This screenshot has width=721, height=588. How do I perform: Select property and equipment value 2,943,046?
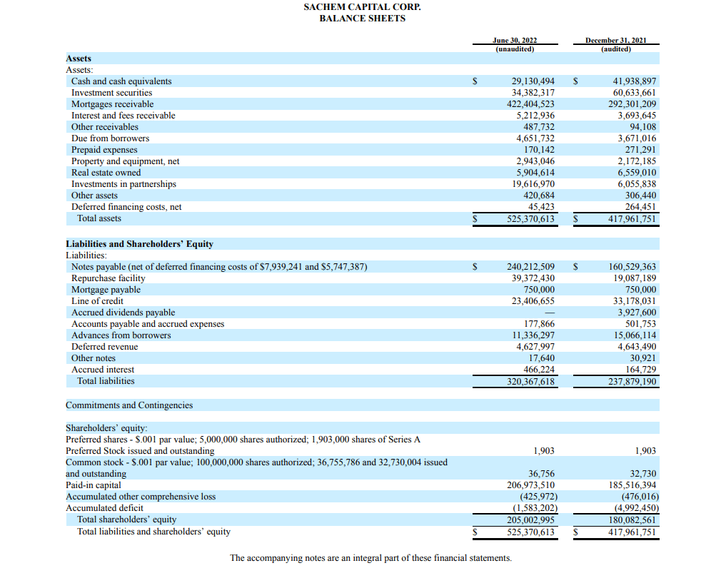(x=535, y=161)
